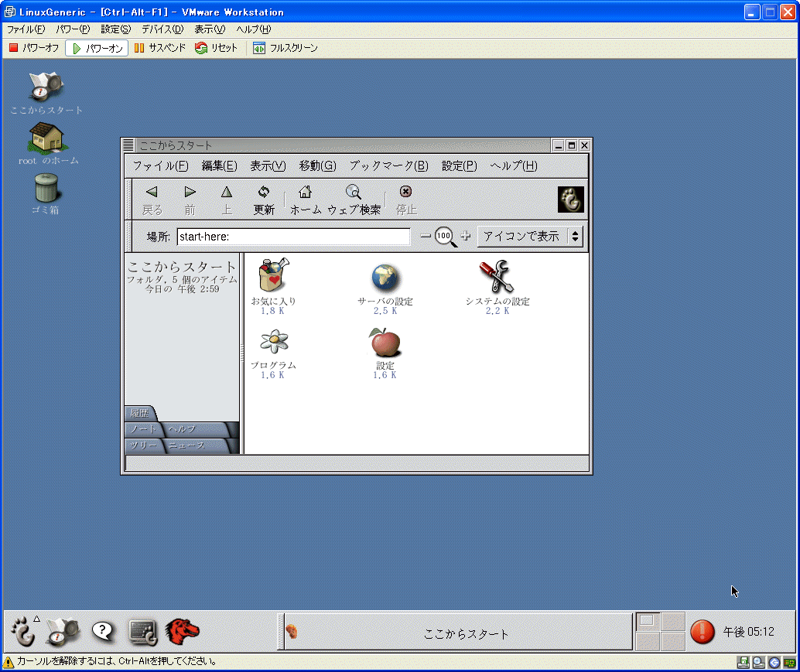Open the サーバの設定 globe icon
The height and width of the screenshot is (672, 800).
pyautogui.click(x=385, y=276)
